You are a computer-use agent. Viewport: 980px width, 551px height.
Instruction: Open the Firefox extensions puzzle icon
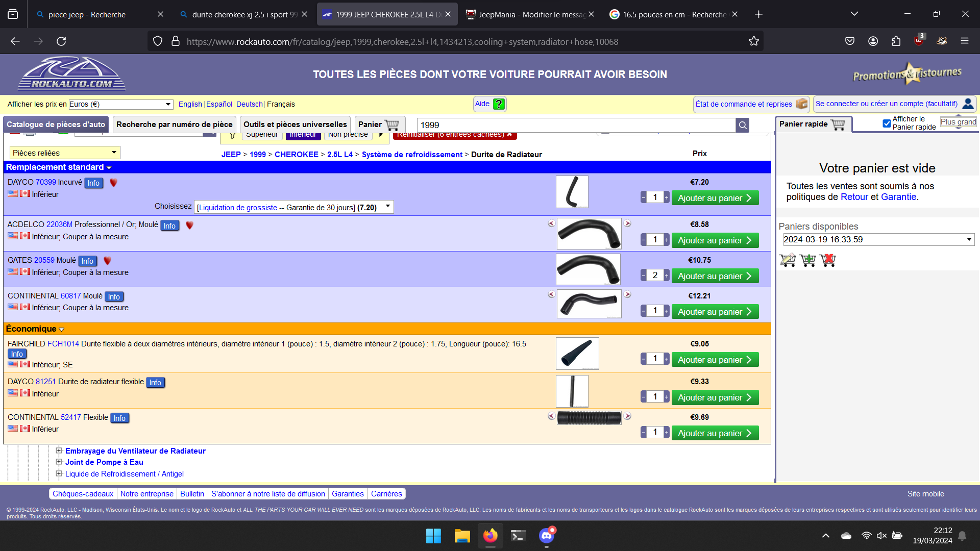point(896,41)
